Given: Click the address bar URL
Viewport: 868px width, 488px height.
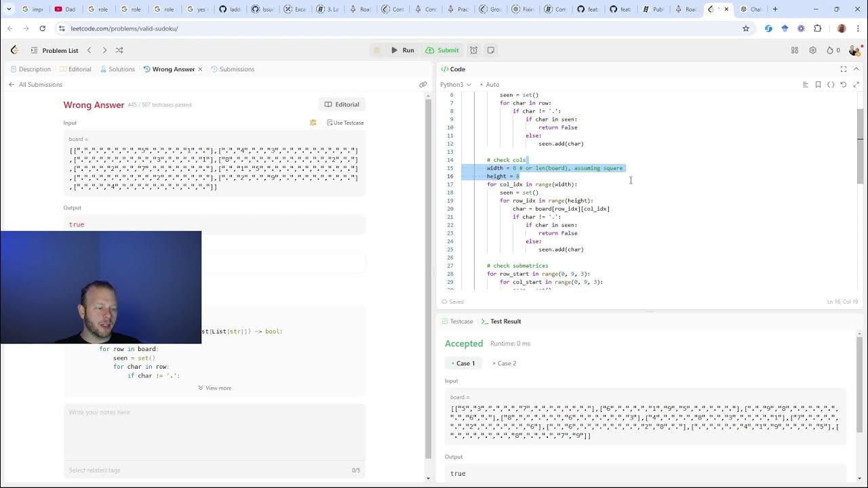Looking at the screenshot, I should (123, 28).
